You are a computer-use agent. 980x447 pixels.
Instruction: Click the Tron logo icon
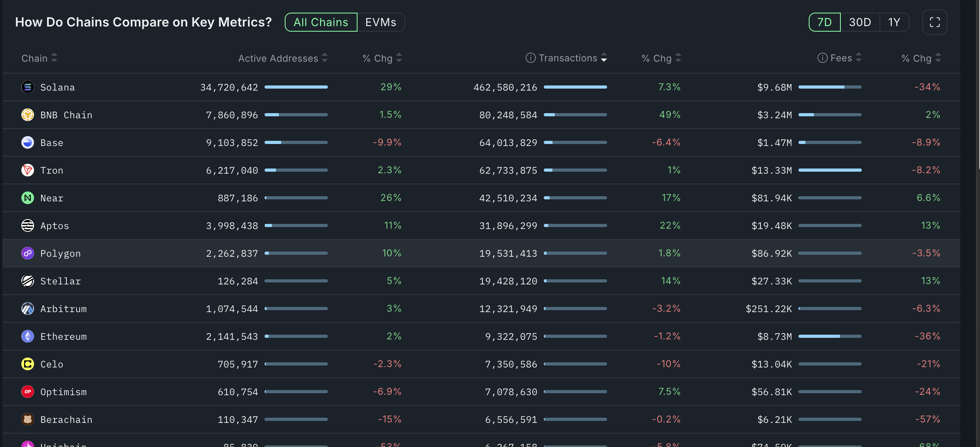[28, 170]
